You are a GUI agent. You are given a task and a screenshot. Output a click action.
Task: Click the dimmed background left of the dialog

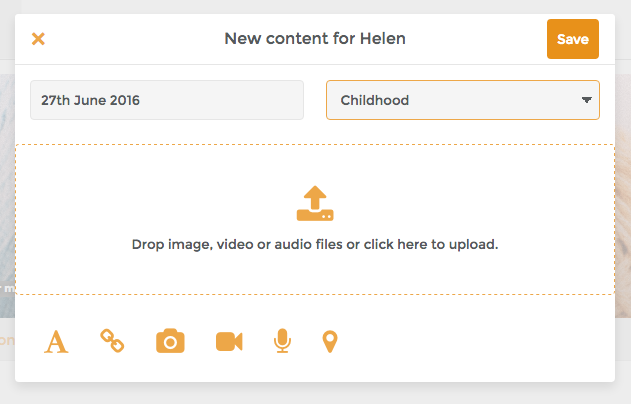7,200
